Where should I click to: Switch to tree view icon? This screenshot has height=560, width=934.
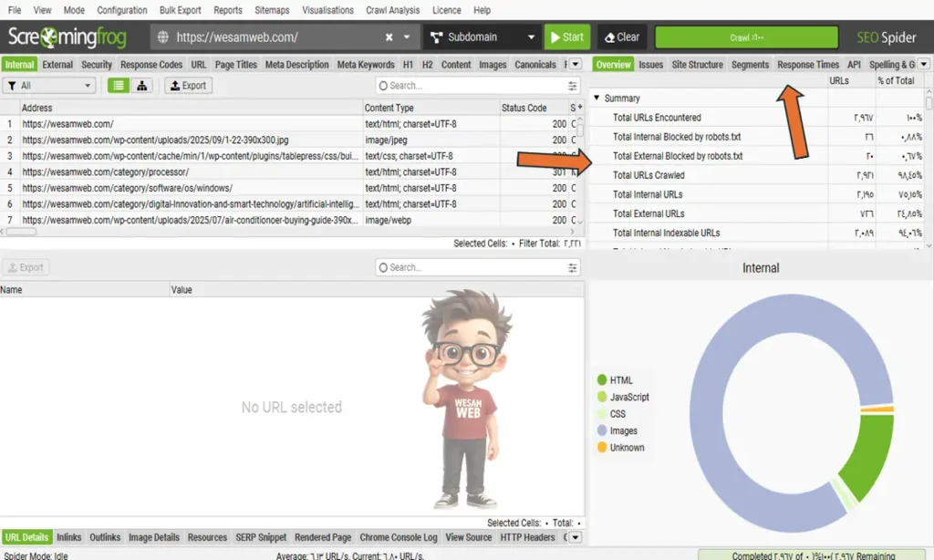[x=141, y=86]
